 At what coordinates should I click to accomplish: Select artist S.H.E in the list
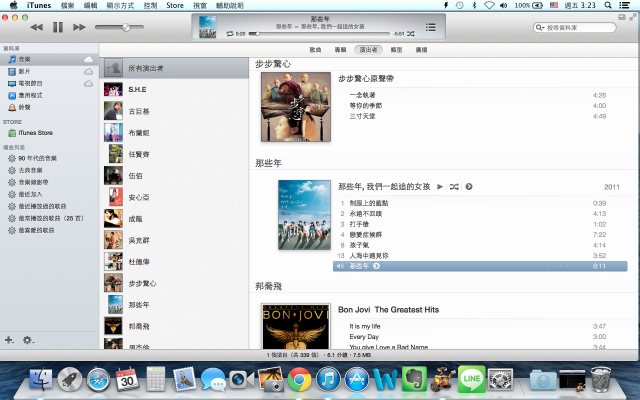(174, 89)
